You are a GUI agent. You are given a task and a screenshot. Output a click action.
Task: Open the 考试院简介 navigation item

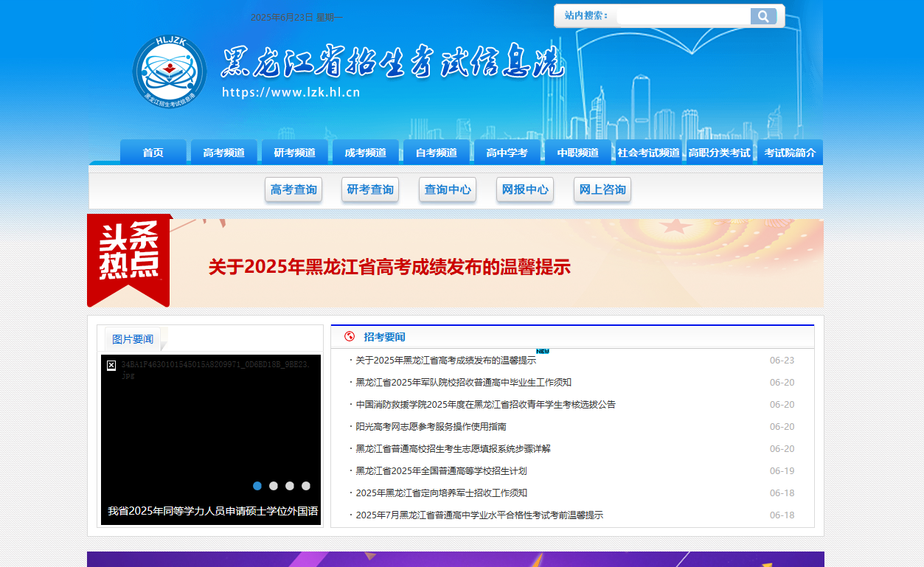[x=790, y=153]
